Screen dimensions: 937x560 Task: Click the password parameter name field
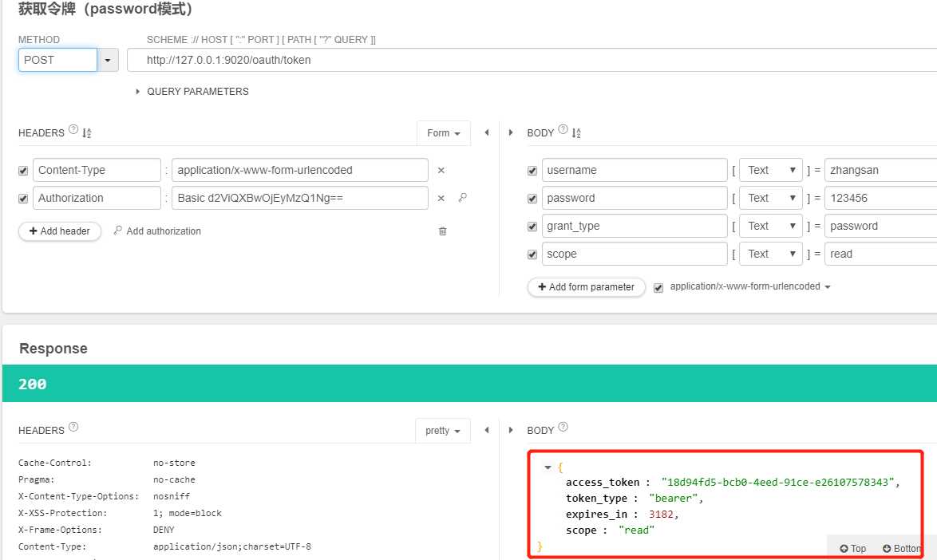(635, 198)
